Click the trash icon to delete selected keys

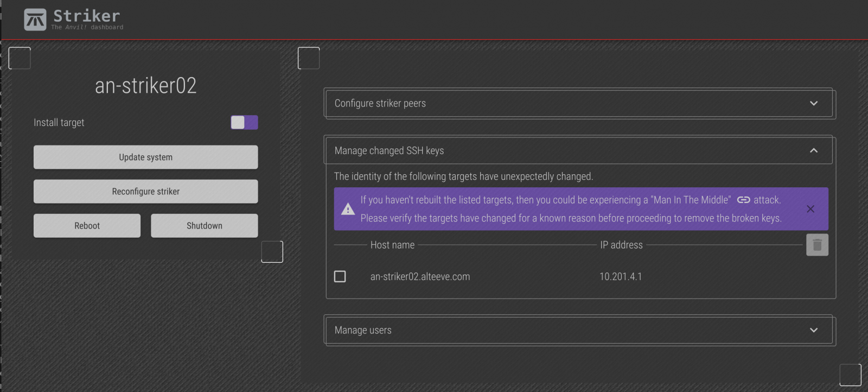817,245
